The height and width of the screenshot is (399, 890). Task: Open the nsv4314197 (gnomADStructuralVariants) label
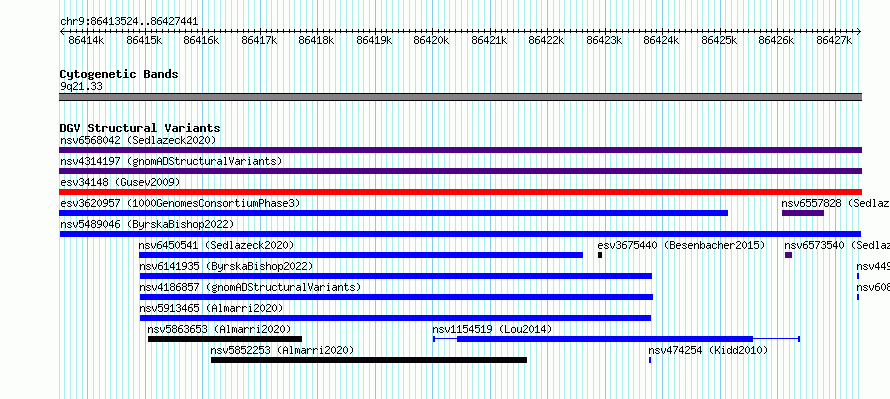[171, 161]
